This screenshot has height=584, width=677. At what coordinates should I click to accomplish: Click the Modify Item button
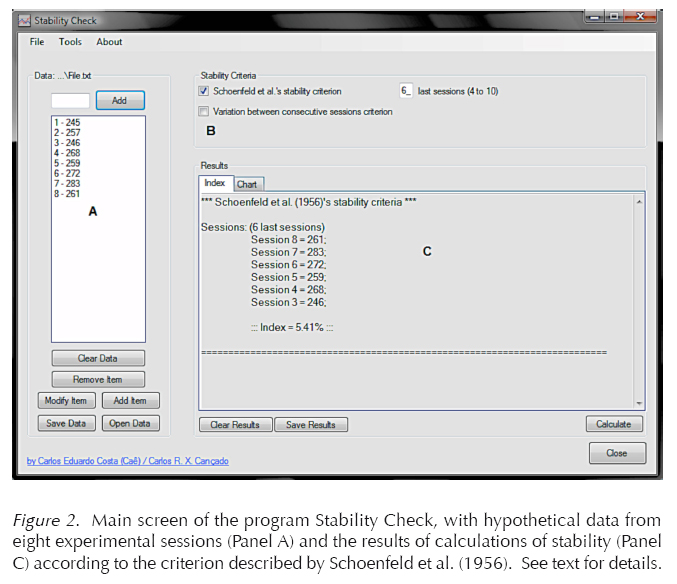[67, 401]
